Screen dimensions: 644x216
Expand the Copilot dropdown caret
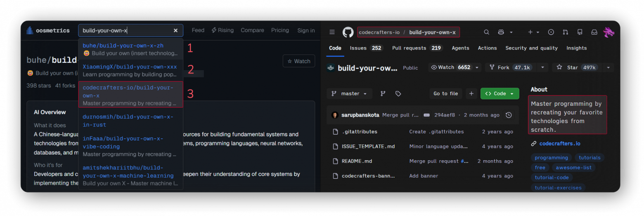coord(511,32)
